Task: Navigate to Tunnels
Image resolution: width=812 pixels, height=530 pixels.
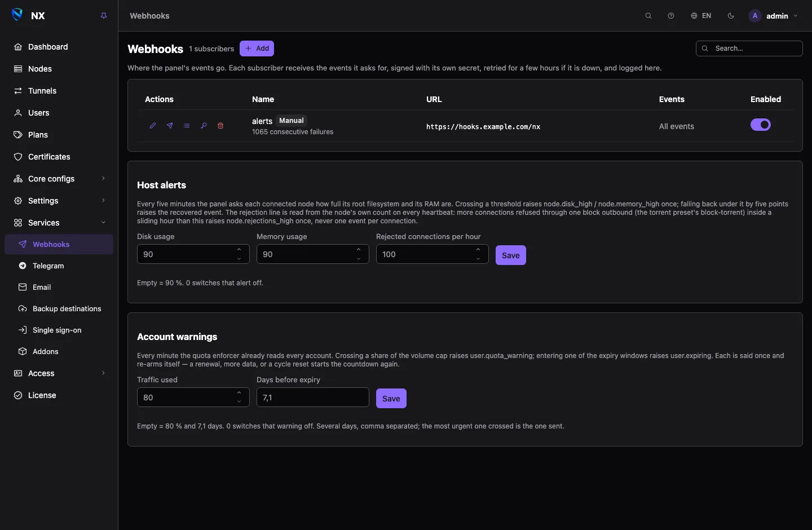Action: click(59, 91)
